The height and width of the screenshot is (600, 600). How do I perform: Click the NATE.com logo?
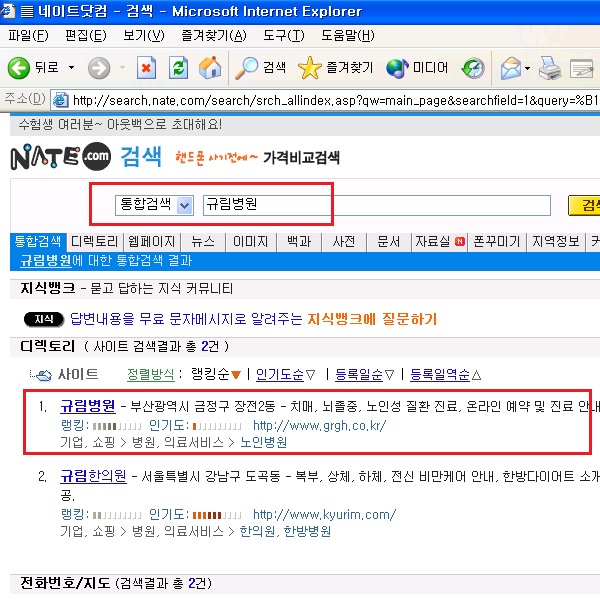click(x=60, y=158)
